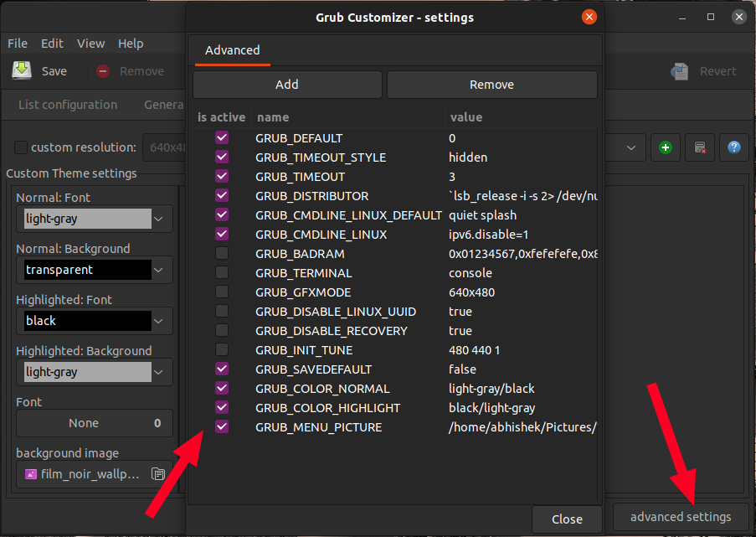The width and height of the screenshot is (756, 537).
Task: Click the blue help question mark icon
Action: [x=734, y=147]
